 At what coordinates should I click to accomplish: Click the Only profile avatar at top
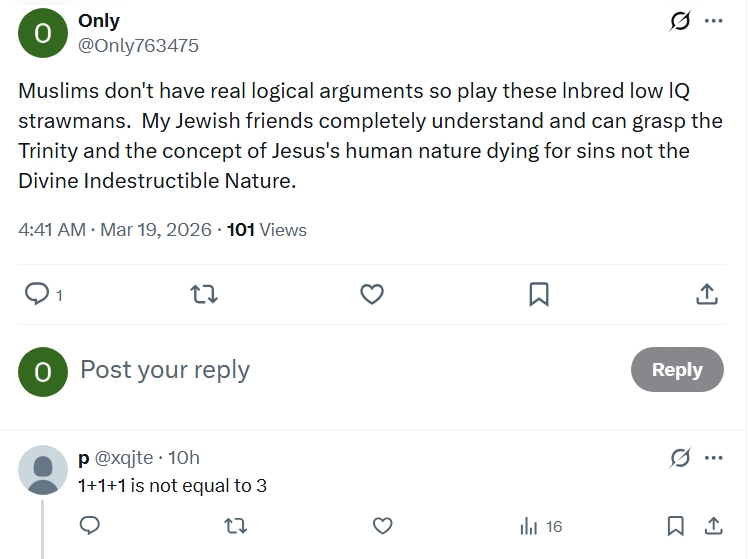[42, 32]
